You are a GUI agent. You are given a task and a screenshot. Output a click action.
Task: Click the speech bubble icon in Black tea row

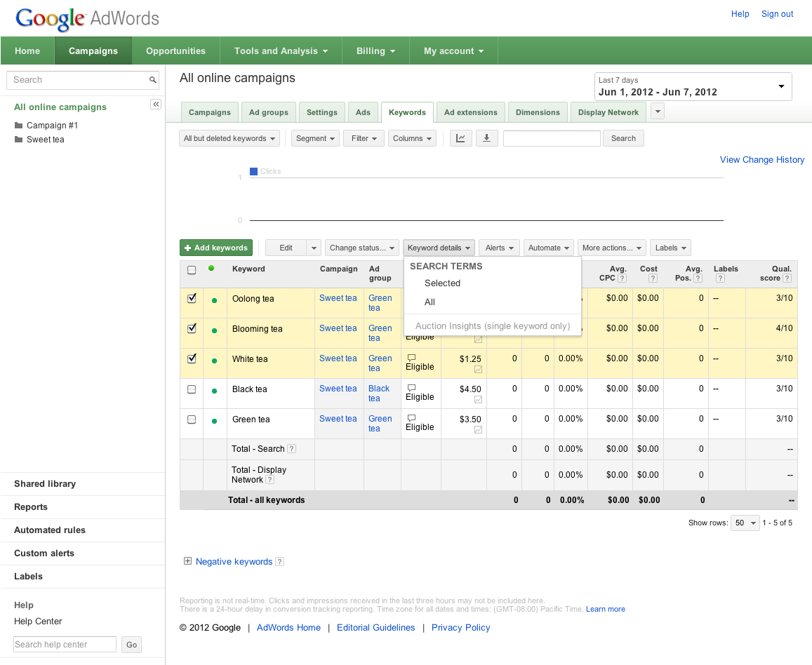click(412, 388)
